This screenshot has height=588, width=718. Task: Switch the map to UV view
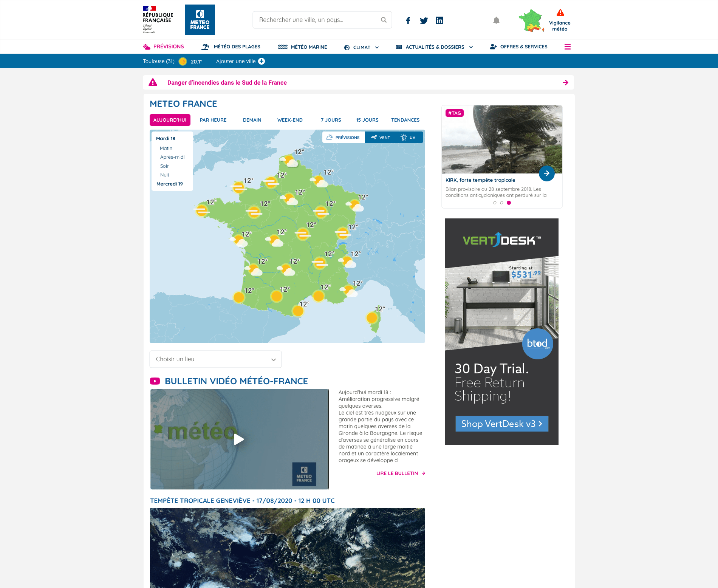tap(408, 137)
